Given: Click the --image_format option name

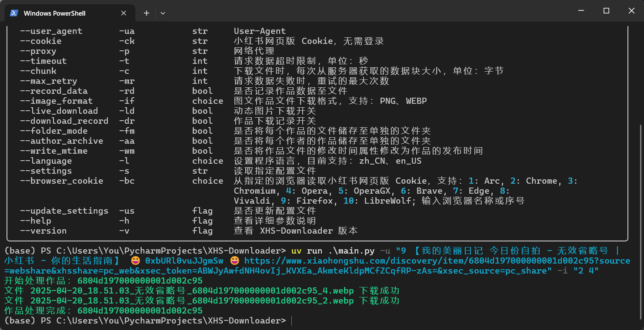Looking at the screenshot, I should click(57, 101).
